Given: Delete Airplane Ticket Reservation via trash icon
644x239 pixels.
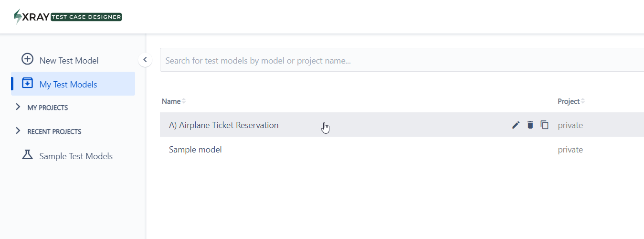Looking at the screenshot, I should tap(530, 125).
